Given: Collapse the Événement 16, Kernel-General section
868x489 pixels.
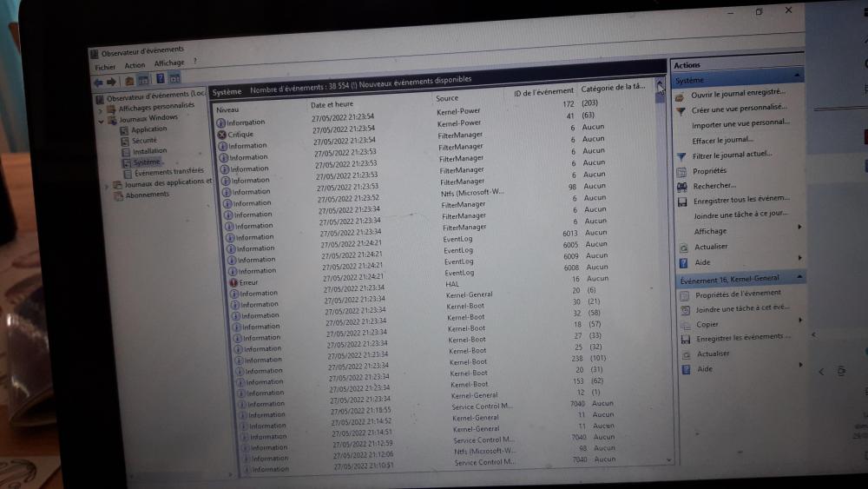Looking at the screenshot, I should point(799,276).
